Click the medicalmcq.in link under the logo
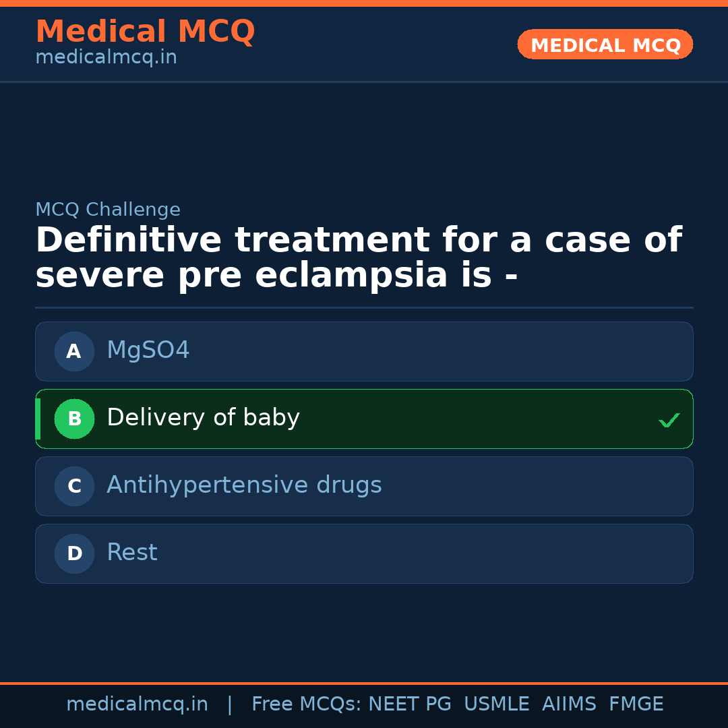Image resolution: width=728 pixels, height=728 pixels. (x=106, y=57)
